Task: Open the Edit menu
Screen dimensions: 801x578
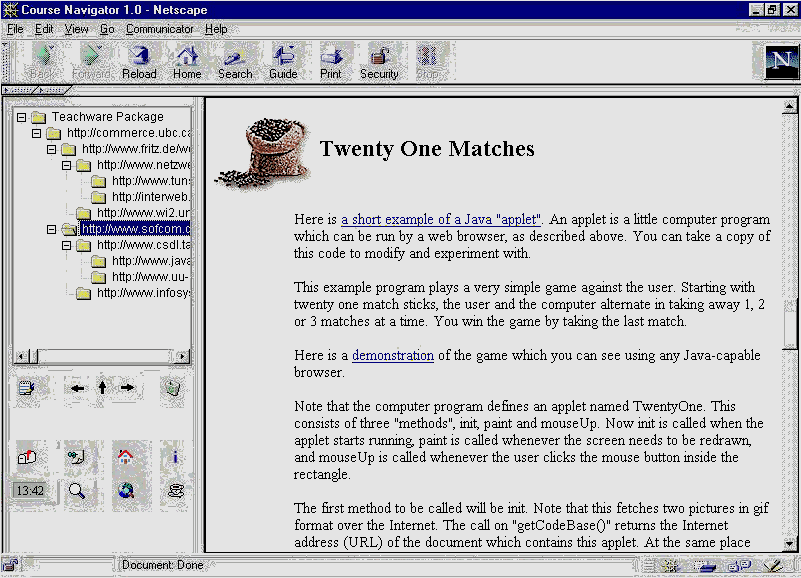Action: click(44, 29)
